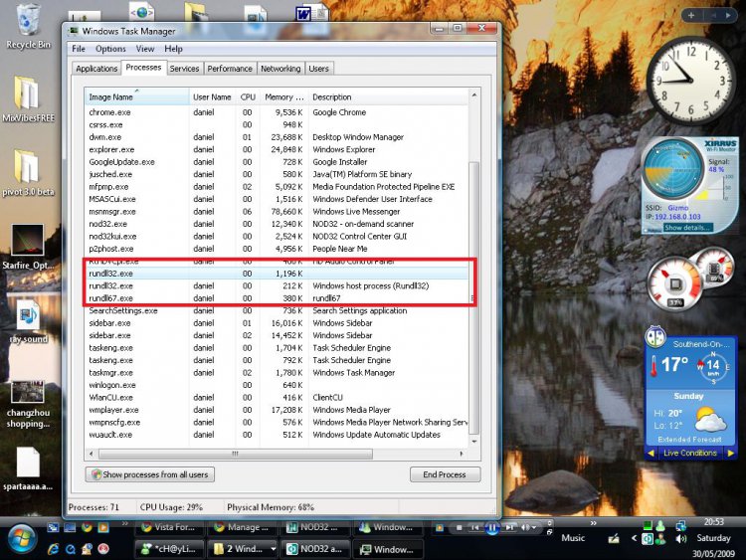Select the Starfire_Opt desktop shortcut
The image size is (746, 560).
28,247
